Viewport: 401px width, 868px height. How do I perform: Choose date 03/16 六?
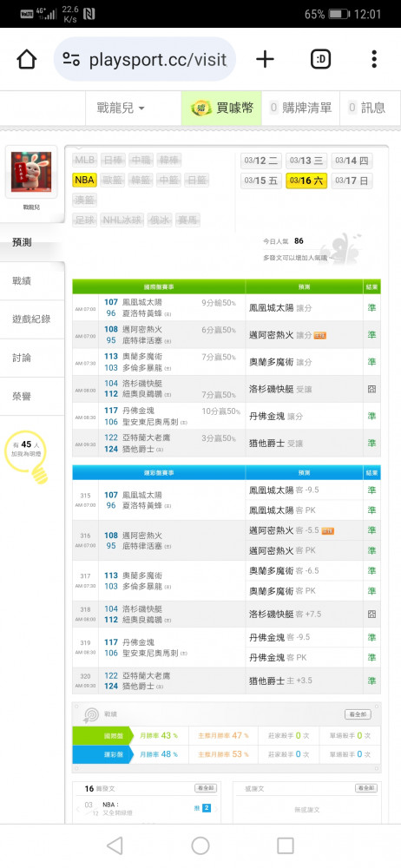coord(306,181)
